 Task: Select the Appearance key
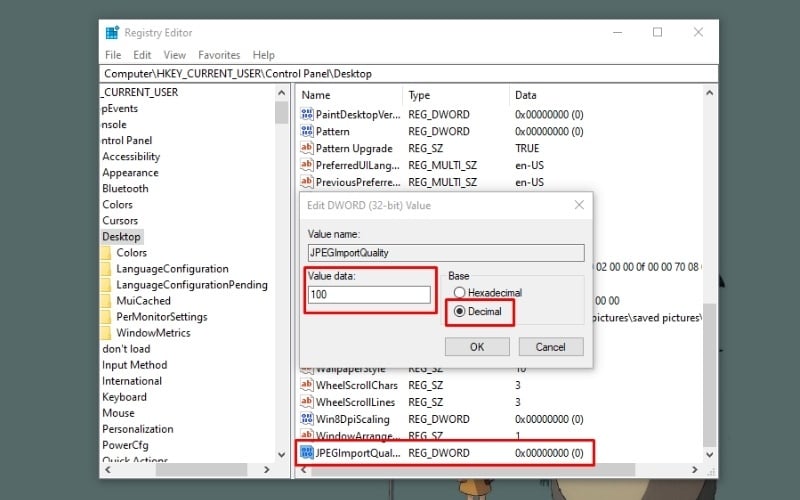130,172
